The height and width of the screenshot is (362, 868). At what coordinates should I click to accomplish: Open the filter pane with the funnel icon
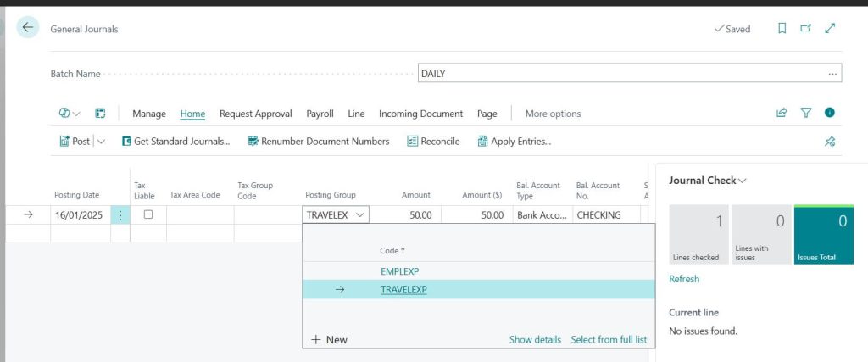(x=806, y=114)
